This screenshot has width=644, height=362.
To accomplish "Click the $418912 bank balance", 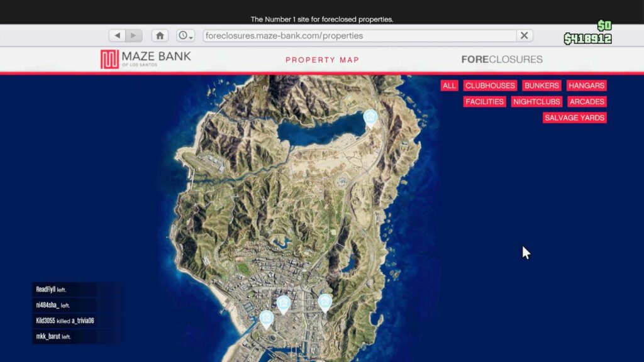I will pos(588,39).
